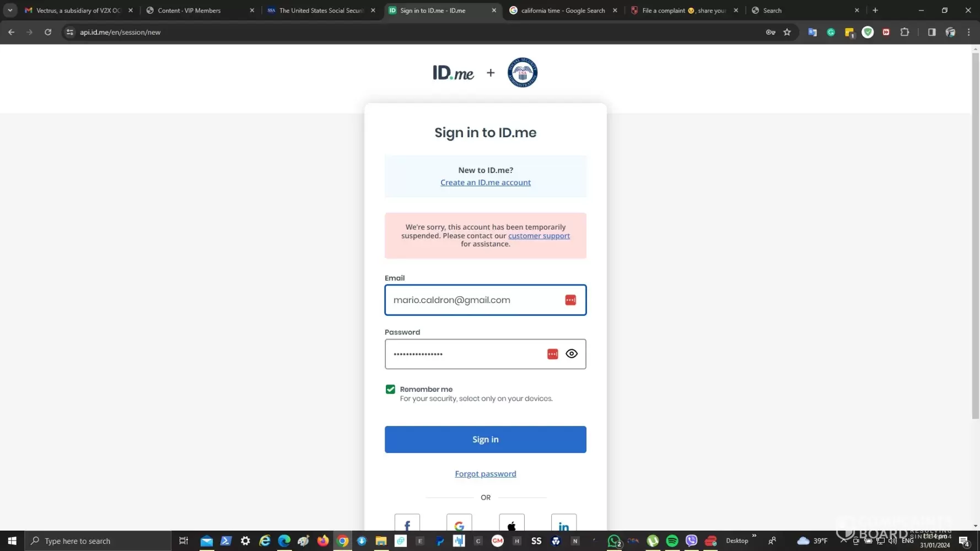Click the password manager icon in Email field

(570, 300)
